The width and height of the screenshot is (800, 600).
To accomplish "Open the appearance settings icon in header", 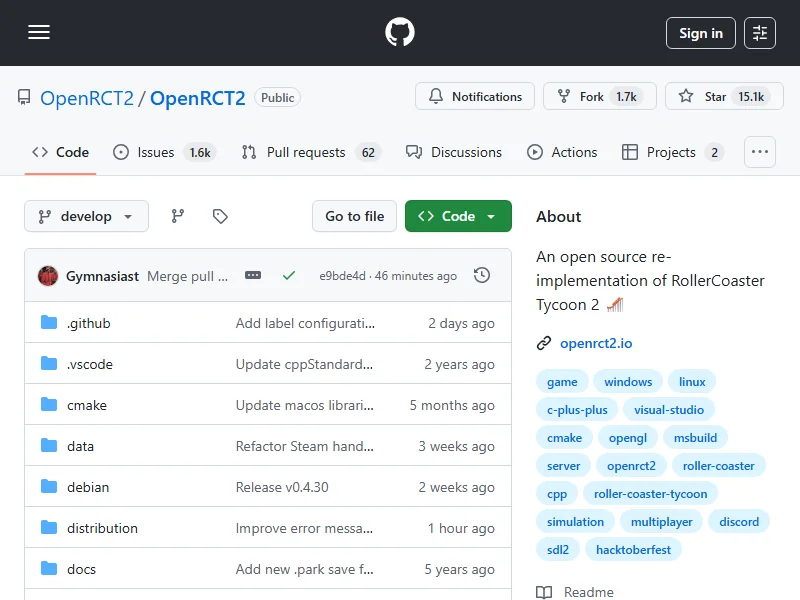I will point(760,33).
